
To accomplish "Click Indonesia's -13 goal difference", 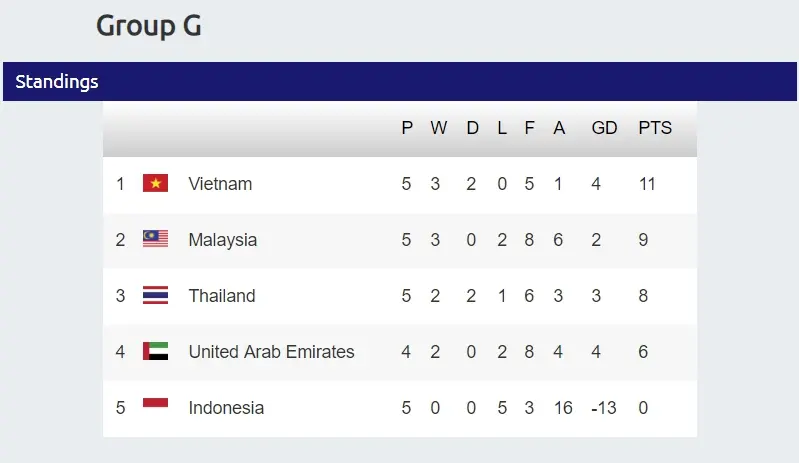I will click(x=603, y=408).
